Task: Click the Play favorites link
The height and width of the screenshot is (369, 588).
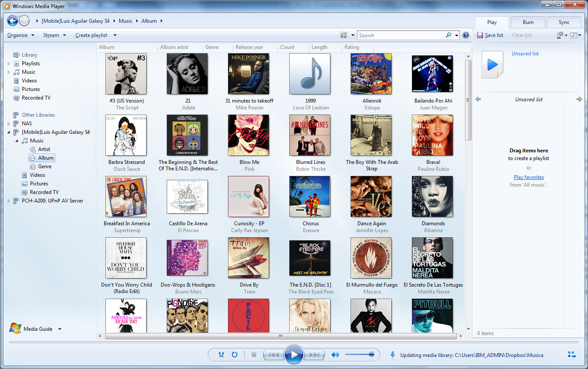Action: pyautogui.click(x=529, y=177)
